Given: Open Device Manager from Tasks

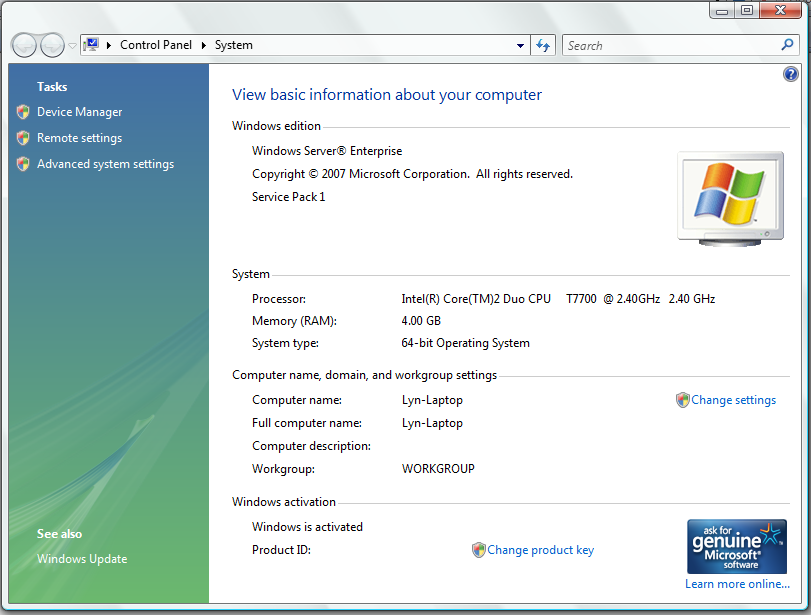Looking at the screenshot, I should click(x=79, y=112).
